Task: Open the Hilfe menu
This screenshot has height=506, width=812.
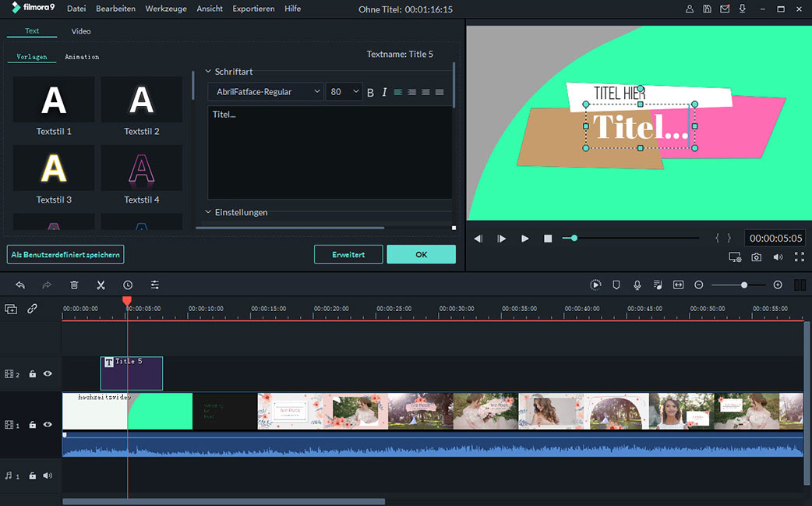Action: 292,9
